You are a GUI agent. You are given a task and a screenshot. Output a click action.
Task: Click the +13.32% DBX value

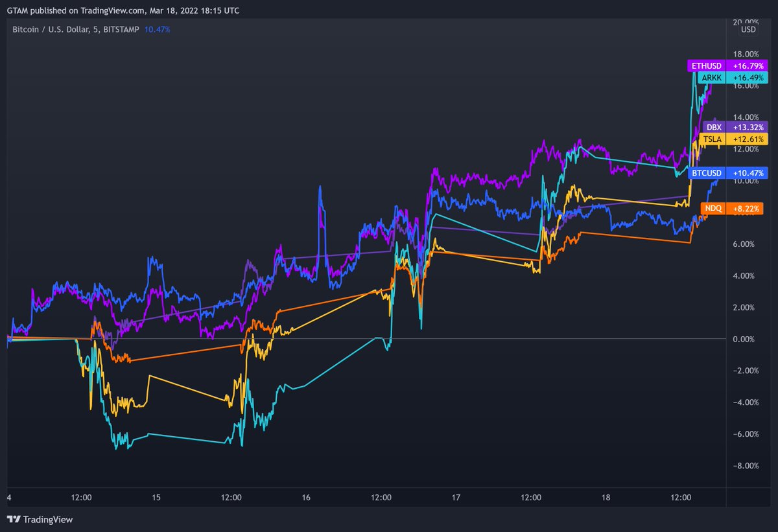pos(748,127)
